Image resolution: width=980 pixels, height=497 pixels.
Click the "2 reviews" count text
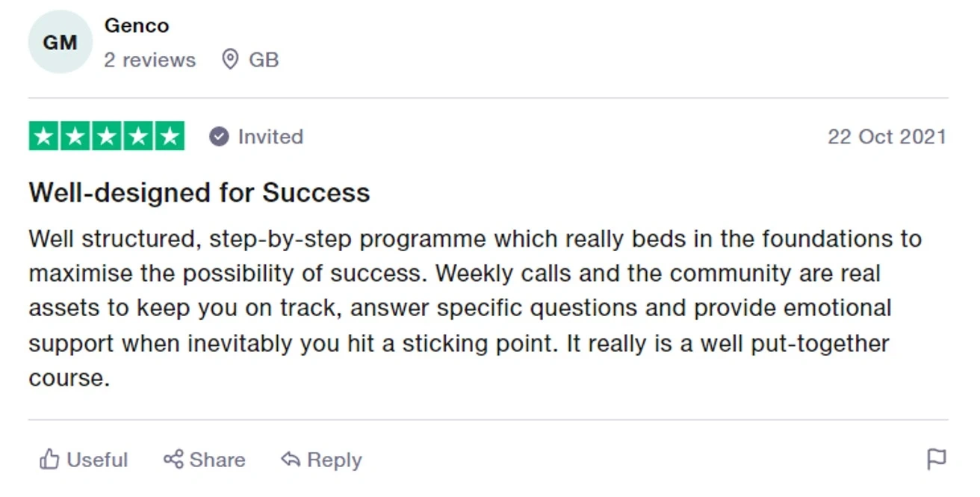(x=149, y=60)
